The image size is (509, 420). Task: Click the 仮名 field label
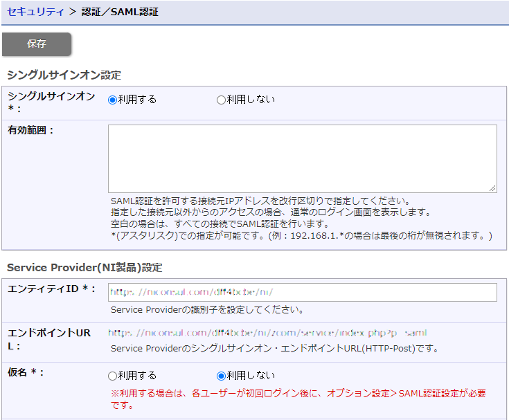26,373
